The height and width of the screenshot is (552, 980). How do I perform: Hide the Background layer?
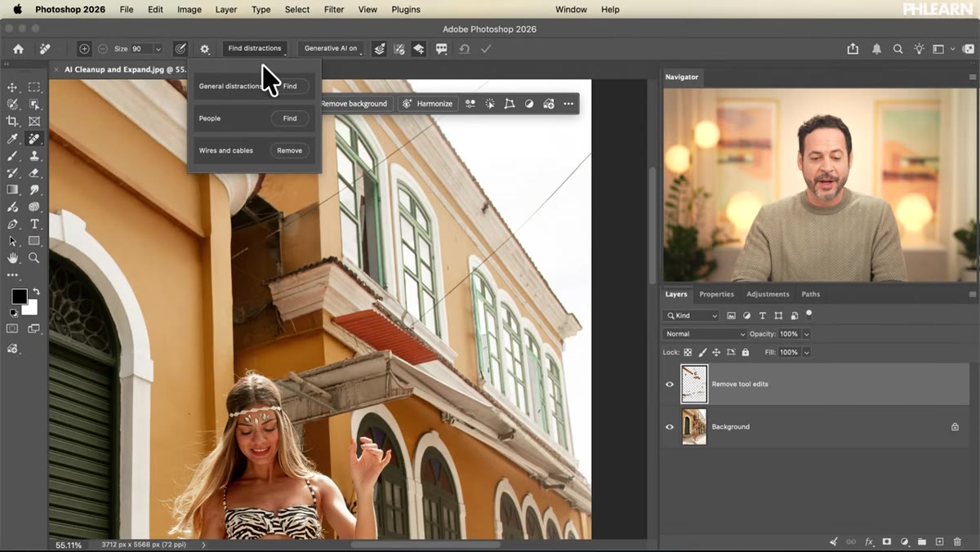point(670,426)
